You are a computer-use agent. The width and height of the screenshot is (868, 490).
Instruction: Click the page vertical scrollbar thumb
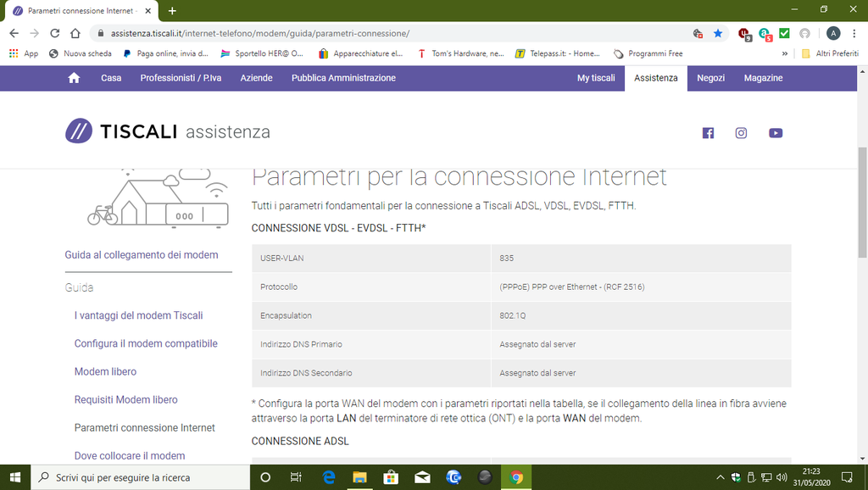[x=862, y=202]
